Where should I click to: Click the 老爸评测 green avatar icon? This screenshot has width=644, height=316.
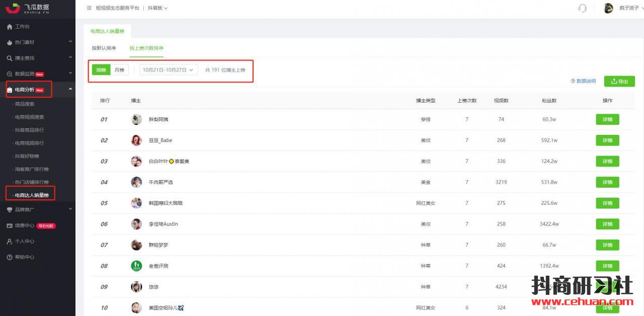click(136, 266)
